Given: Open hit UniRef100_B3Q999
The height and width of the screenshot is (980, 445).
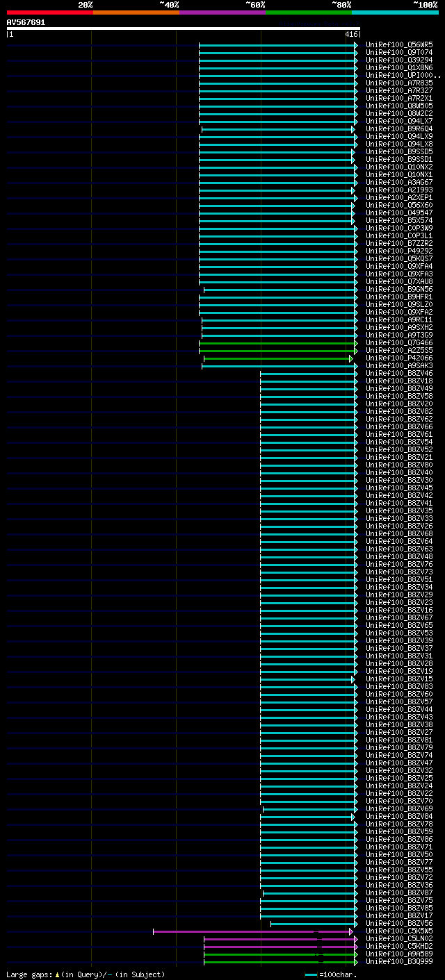Looking at the screenshot, I should [399, 961].
